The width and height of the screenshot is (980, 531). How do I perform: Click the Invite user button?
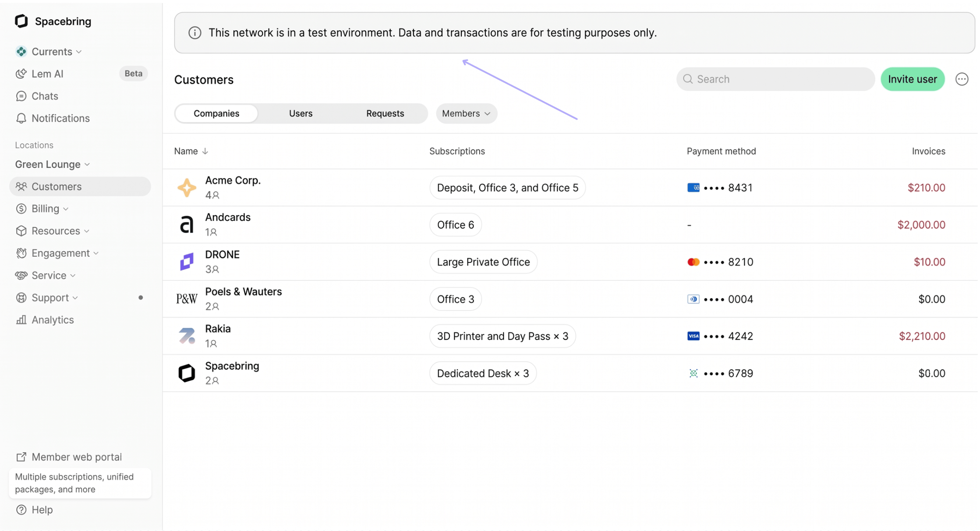(912, 79)
